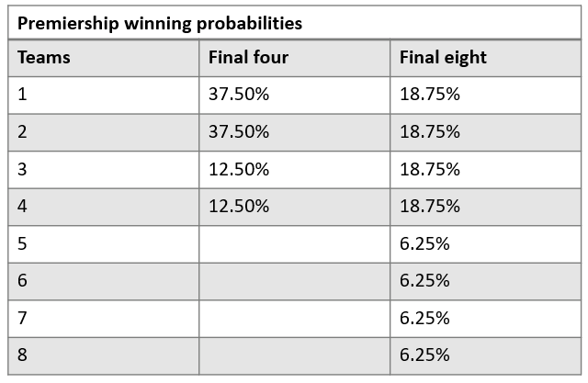Screen dimensions: 588x383
Task: Select team 8's final eight 6.25% cell
Action: coord(424,355)
